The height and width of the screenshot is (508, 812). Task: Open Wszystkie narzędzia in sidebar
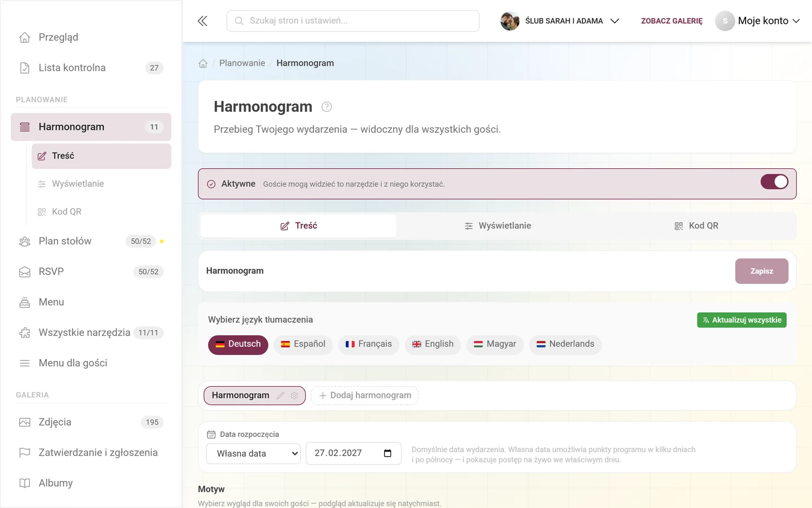click(x=91, y=332)
